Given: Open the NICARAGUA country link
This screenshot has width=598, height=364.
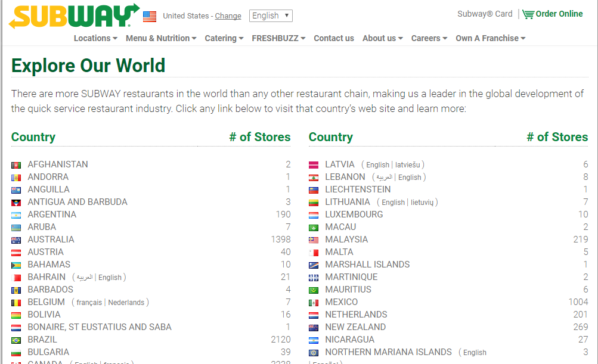Looking at the screenshot, I should 350,340.
